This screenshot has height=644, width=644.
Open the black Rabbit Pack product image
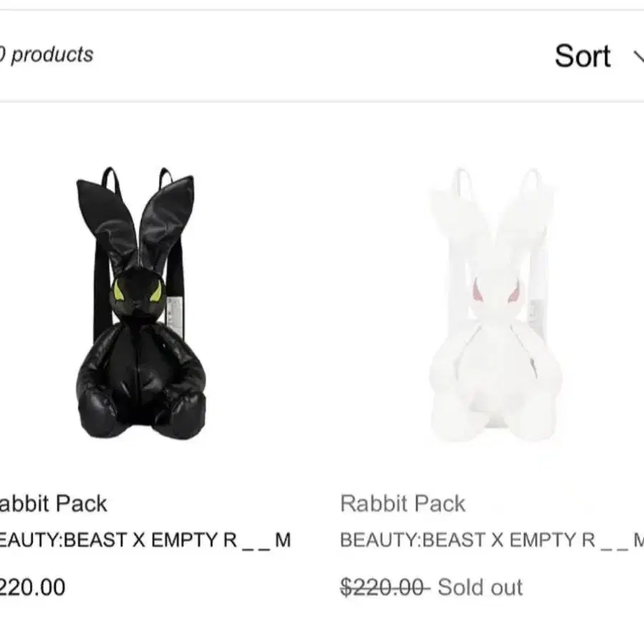tap(140, 303)
